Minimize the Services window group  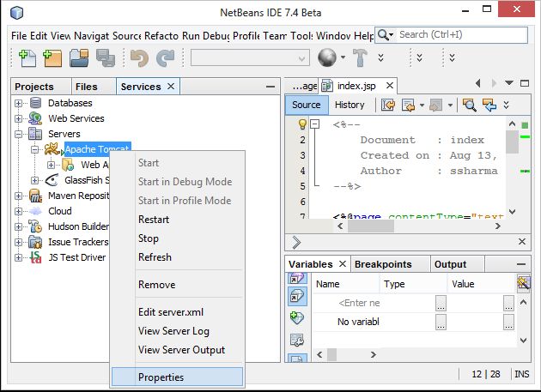tap(270, 87)
